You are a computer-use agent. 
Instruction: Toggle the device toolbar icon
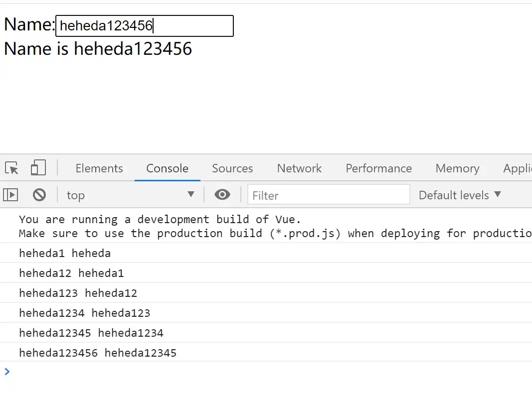tap(38, 168)
